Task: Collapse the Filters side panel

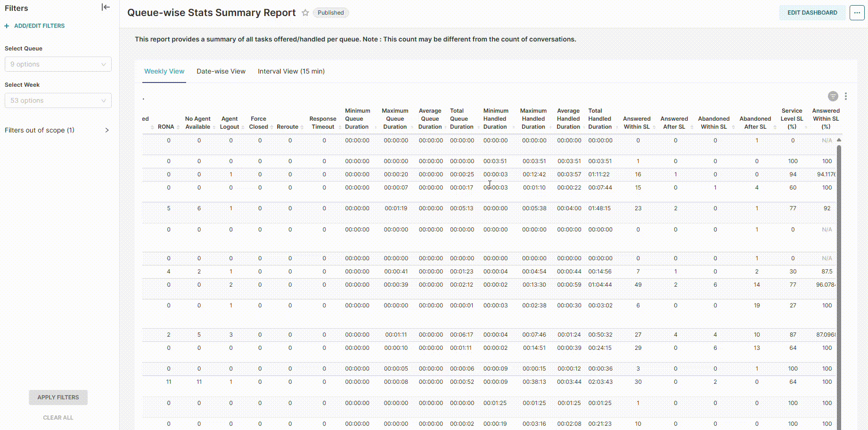Action: point(106,7)
